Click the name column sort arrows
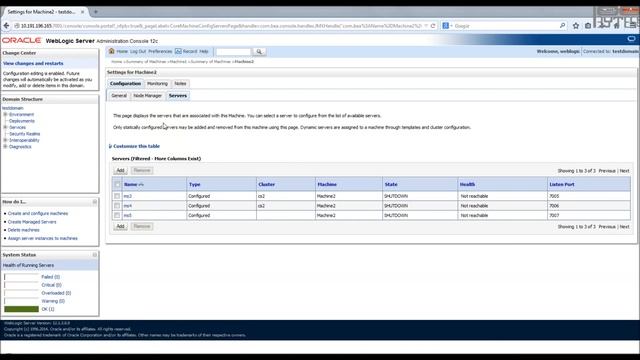 pos(141,184)
